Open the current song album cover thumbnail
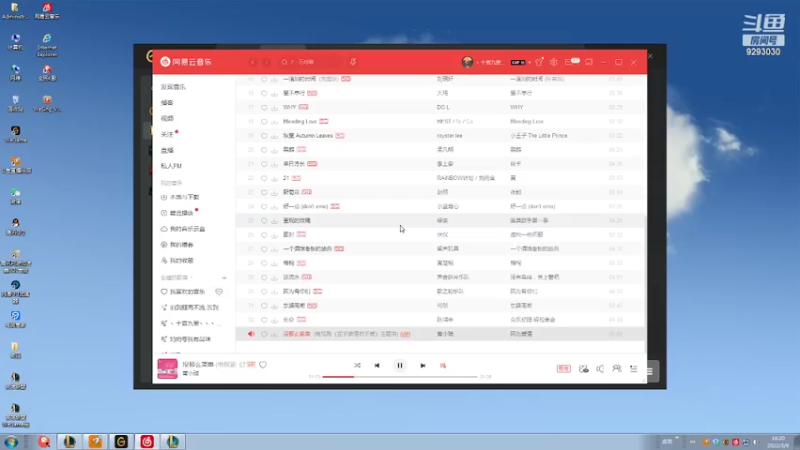 (x=167, y=368)
